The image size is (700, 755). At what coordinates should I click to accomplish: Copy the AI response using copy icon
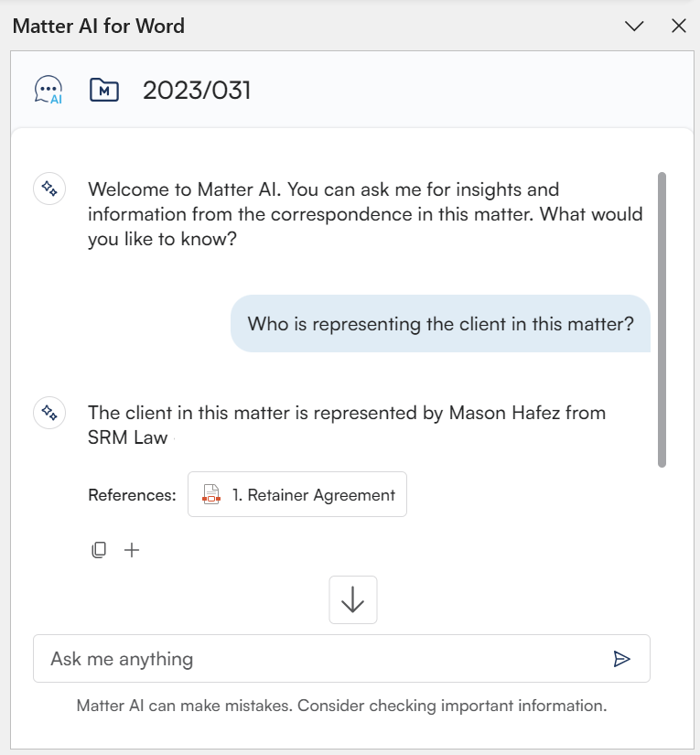[x=99, y=550]
